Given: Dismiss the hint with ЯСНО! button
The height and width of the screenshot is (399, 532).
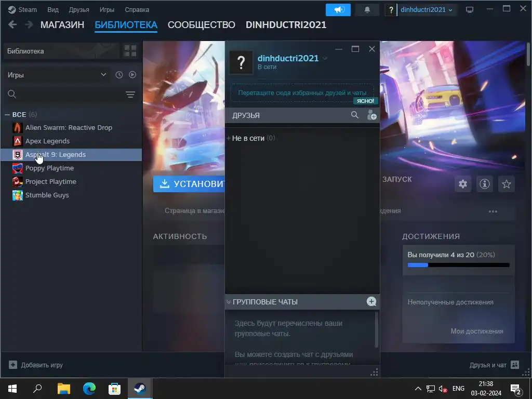Looking at the screenshot, I should click(x=365, y=101).
